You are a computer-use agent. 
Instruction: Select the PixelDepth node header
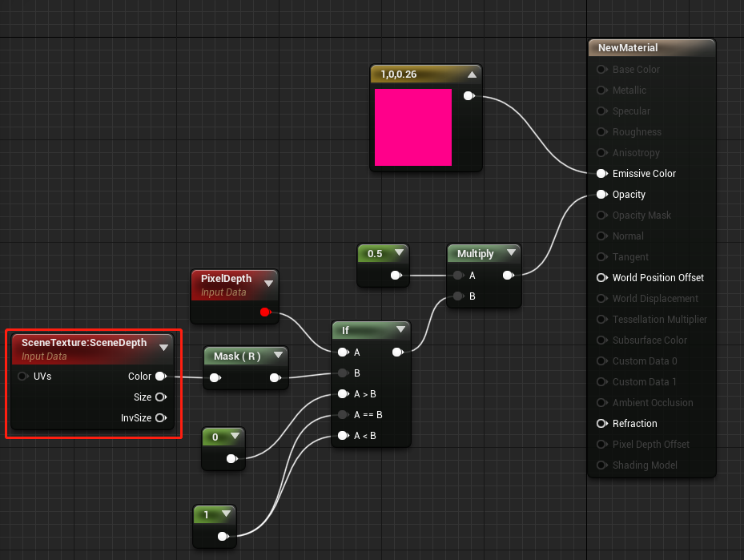pyautogui.click(x=227, y=278)
